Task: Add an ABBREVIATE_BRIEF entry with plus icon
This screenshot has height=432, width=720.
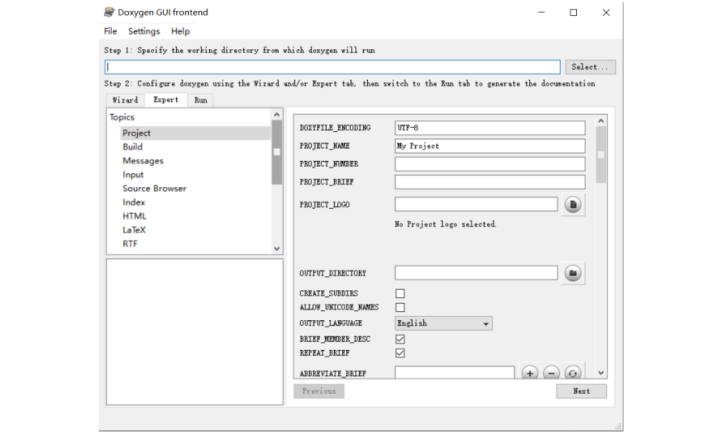Action: click(x=529, y=373)
